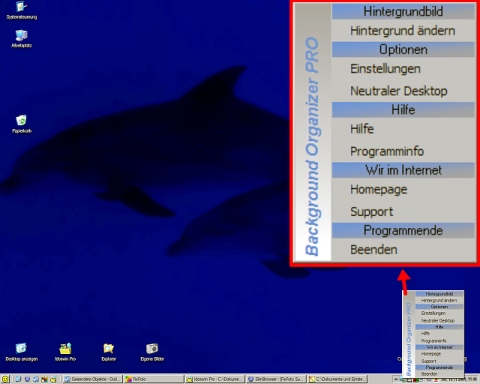Image resolution: width=480 pixels, height=384 pixels.
Task: Launch the Idoswin folder quick launch icon
Action: [x=53, y=379]
